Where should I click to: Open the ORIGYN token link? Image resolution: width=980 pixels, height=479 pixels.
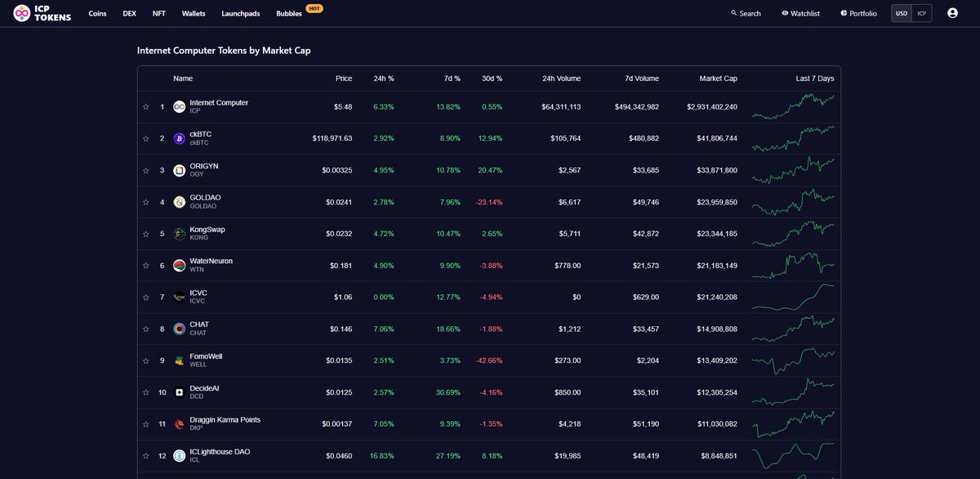204,166
